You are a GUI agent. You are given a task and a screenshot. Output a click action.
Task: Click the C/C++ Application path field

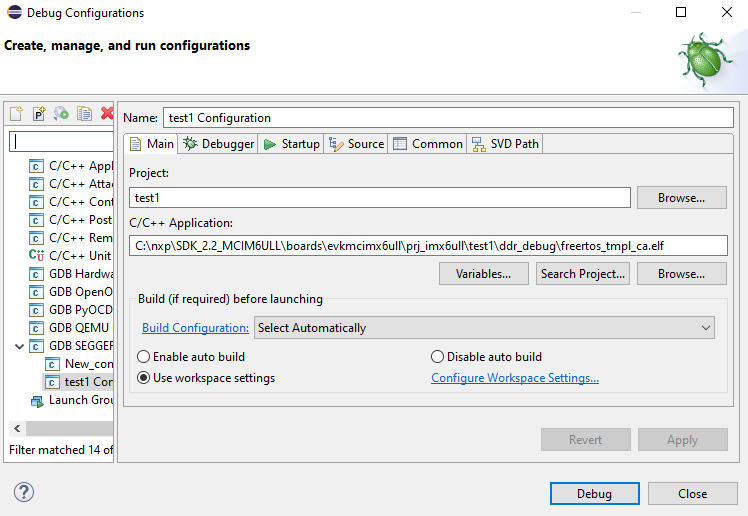pyautogui.click(x=428, y=245)
